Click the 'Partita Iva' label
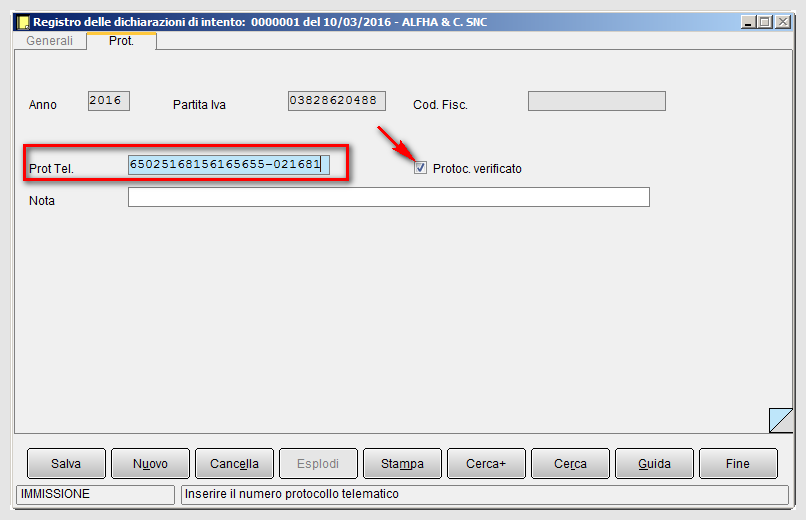 click(x=199, y=105)
